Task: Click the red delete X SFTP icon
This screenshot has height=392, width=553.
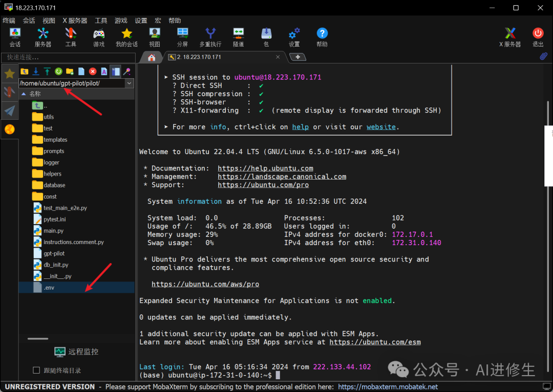Action: (x=93, y=72)
